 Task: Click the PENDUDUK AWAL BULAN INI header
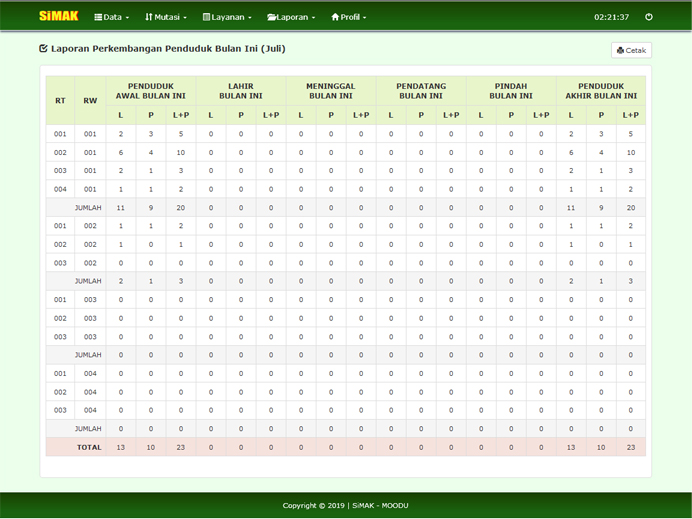pos(150,91)
